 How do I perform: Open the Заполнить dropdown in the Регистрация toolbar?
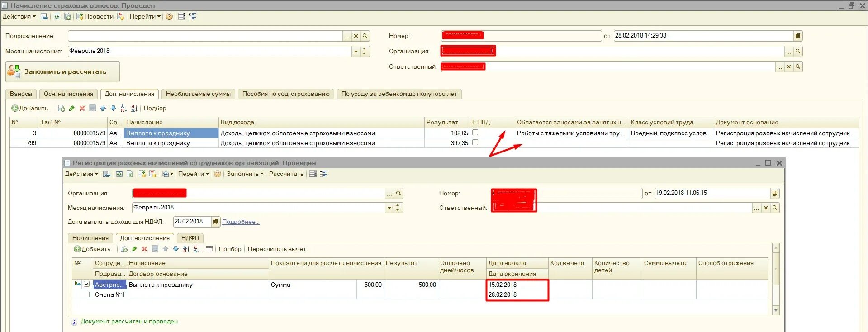coord(245,174)
